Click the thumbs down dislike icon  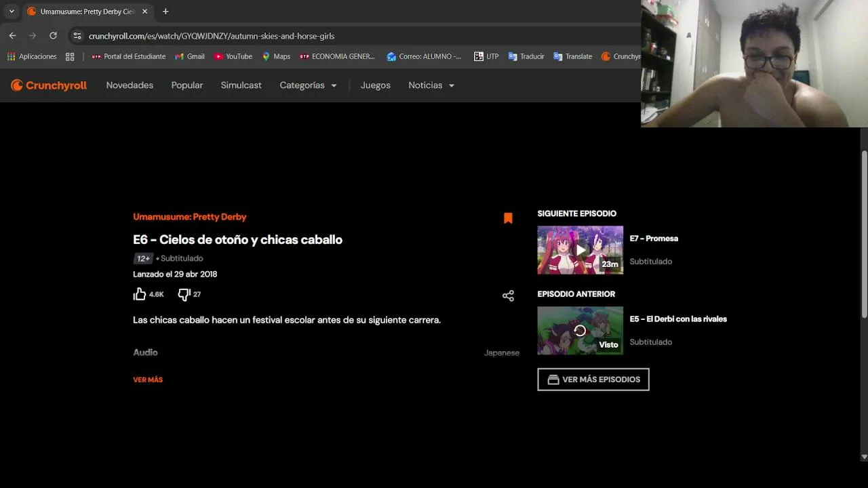[184, 294]
